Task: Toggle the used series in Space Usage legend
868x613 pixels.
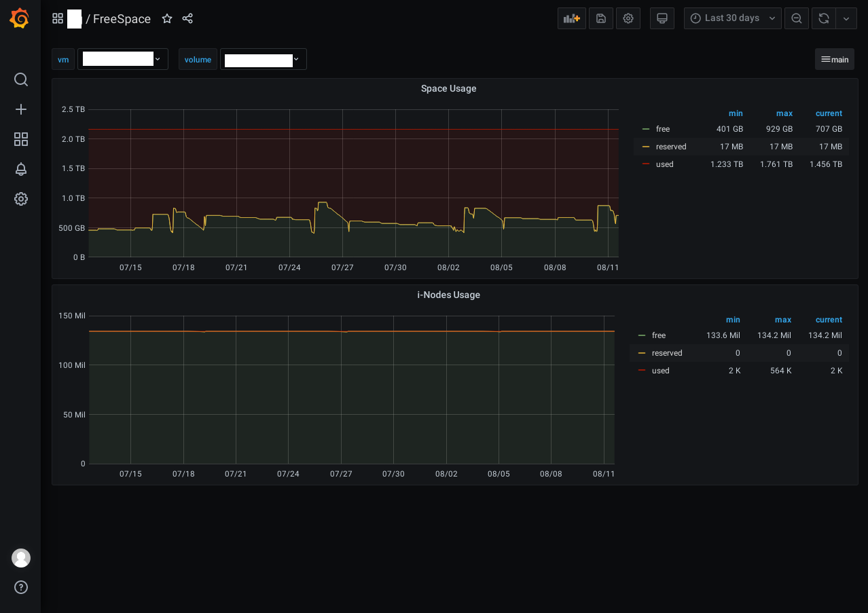Action: tap(664, 164)
